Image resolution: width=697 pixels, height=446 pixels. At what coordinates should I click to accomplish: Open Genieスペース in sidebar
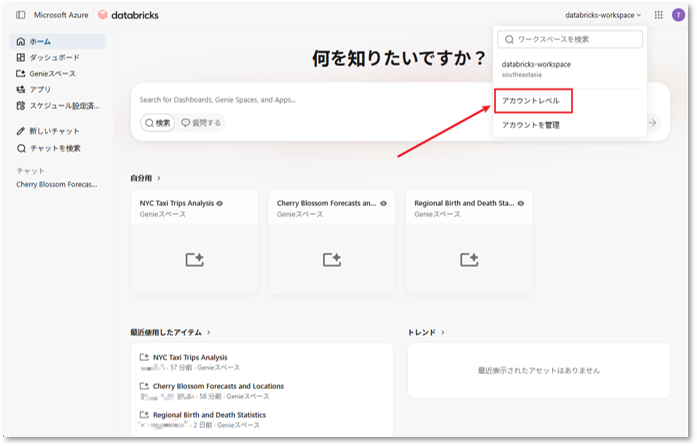[58, 73]
